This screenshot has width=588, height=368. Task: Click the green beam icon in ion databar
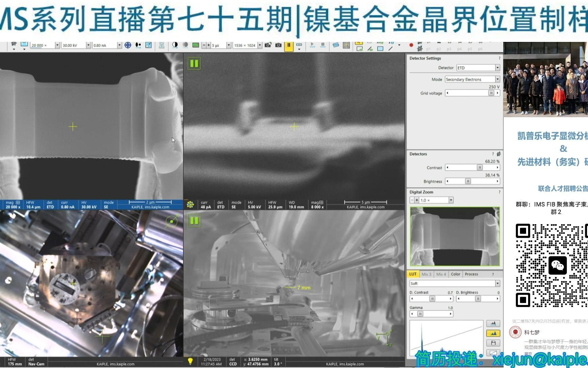(x=190, y=204)
